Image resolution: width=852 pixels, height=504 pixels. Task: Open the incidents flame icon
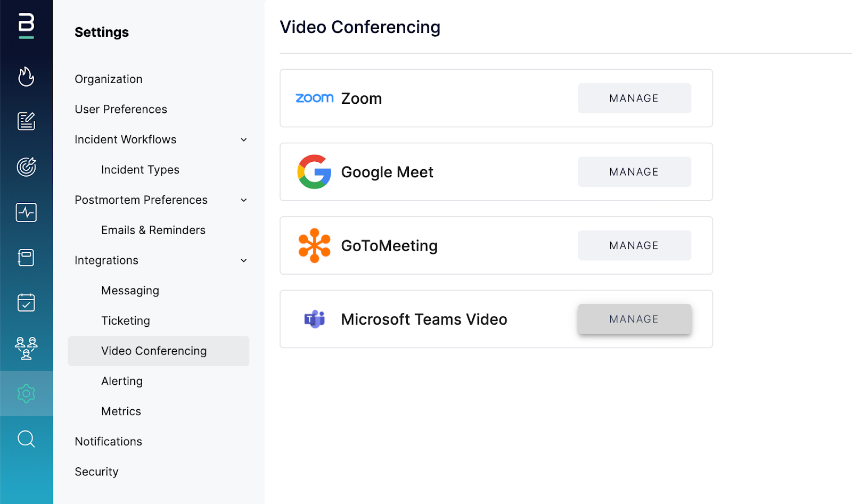pos(26,77)
